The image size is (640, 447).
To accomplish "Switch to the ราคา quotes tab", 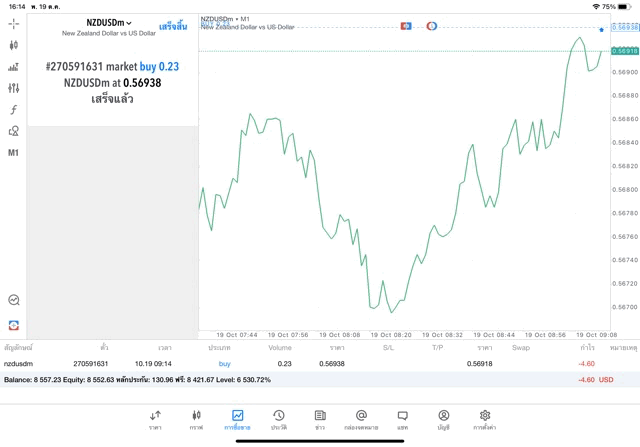I will (155, 420).
